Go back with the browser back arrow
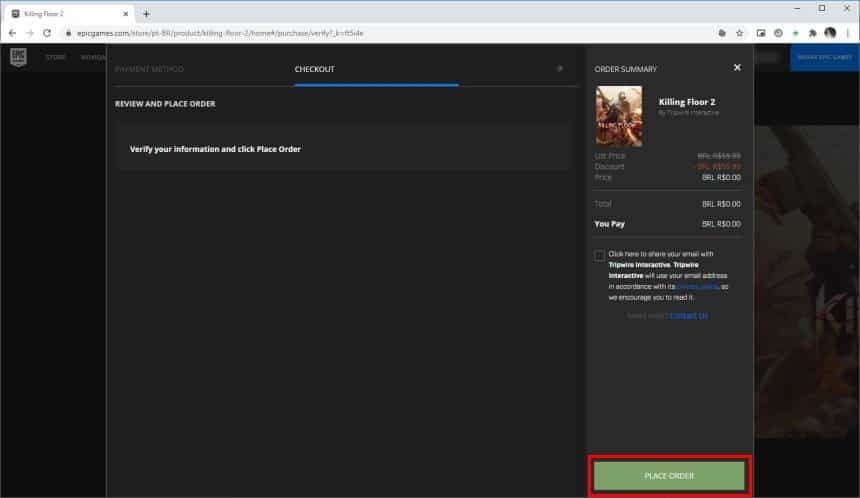 [x=12, y=33]
